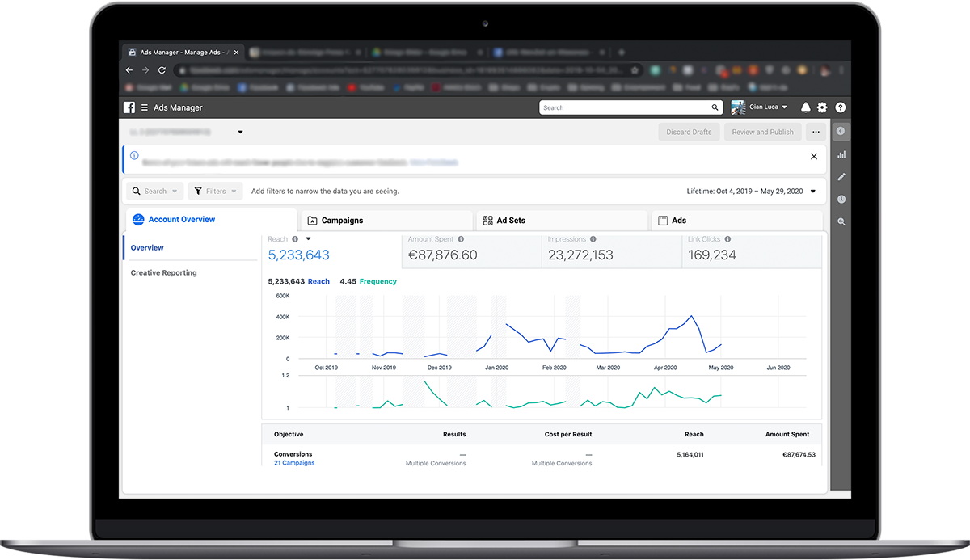Click the Objective column header
970x560 pixels.
coord(289,435)
